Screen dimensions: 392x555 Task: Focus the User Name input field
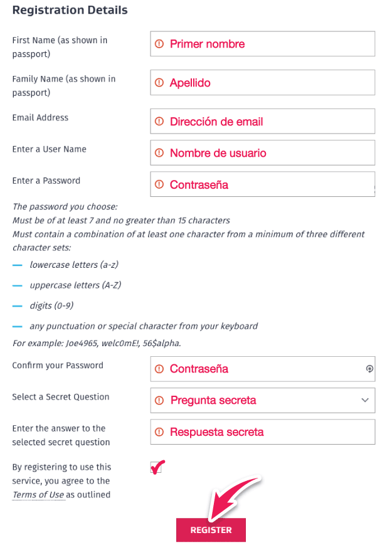tap(262, 153)
